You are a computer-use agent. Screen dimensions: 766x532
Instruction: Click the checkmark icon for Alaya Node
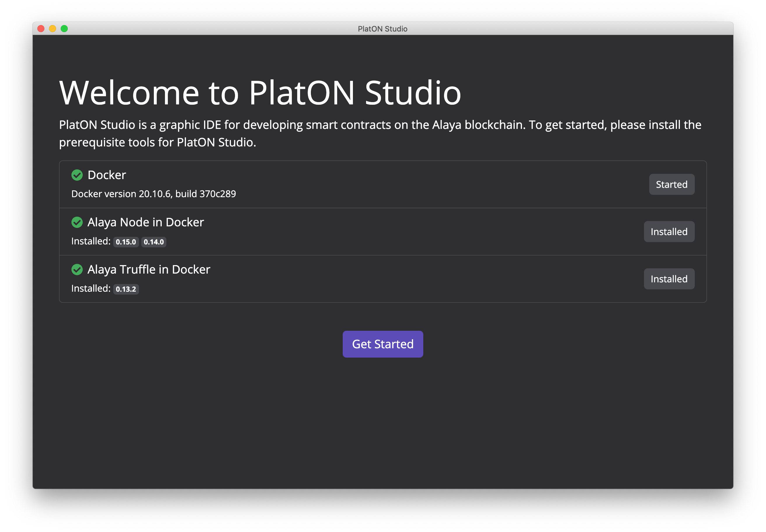tap(77, 222)
